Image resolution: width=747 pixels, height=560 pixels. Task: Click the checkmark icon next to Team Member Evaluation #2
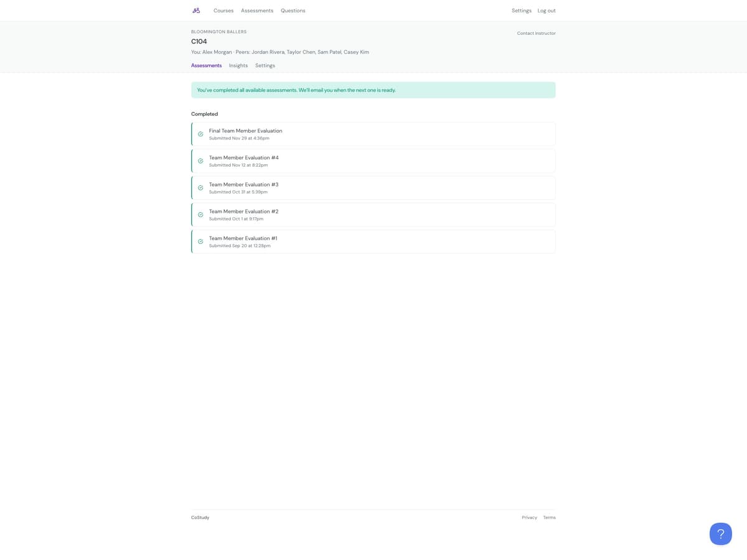click(x=200, y=214)
